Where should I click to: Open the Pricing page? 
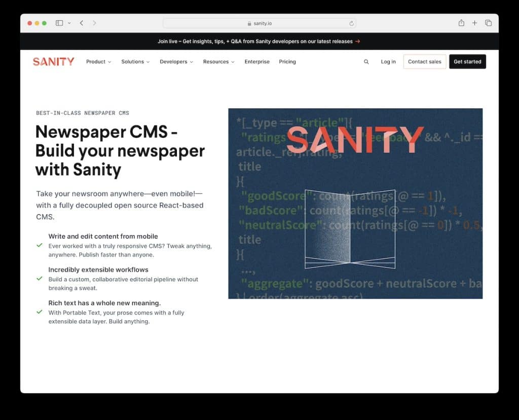click(x=287, y=62)
